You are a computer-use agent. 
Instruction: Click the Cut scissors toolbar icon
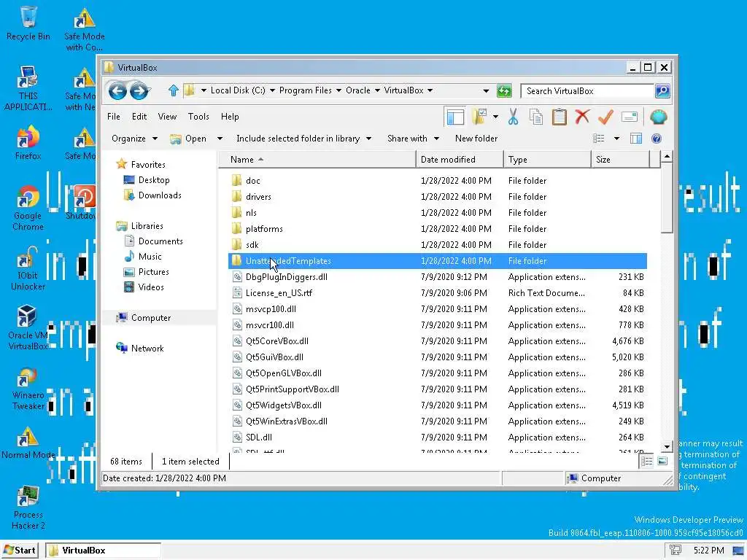coord(513,117)
